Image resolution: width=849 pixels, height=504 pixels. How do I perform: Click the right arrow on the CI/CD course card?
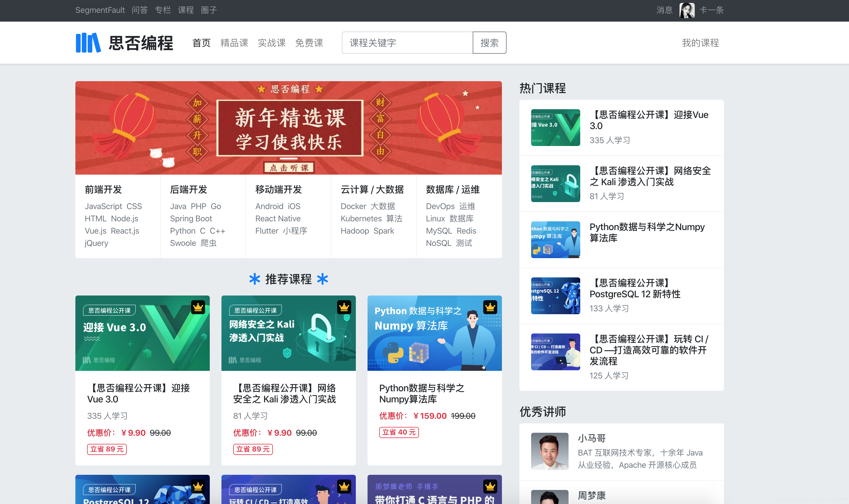pyautogui.click(x=339, y=496)
